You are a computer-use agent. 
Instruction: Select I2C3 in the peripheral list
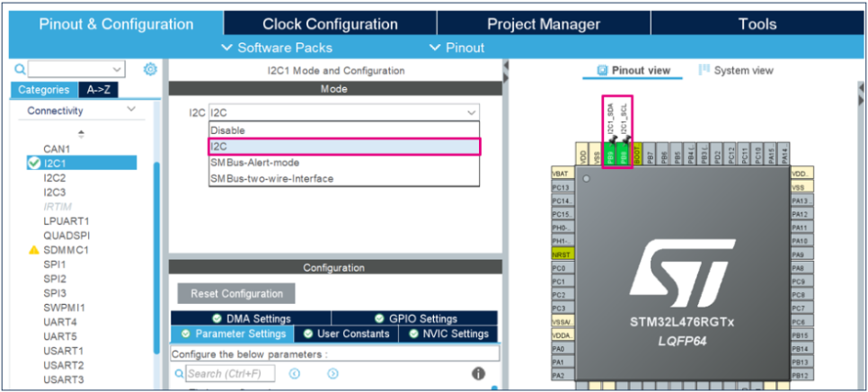[54, 192]
